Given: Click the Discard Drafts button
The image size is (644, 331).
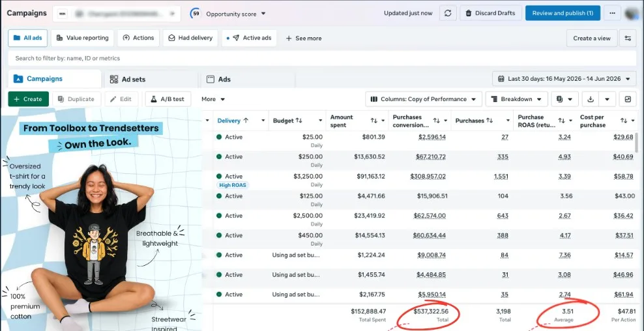Looking at the screenshot, I should tap(491, 13).
